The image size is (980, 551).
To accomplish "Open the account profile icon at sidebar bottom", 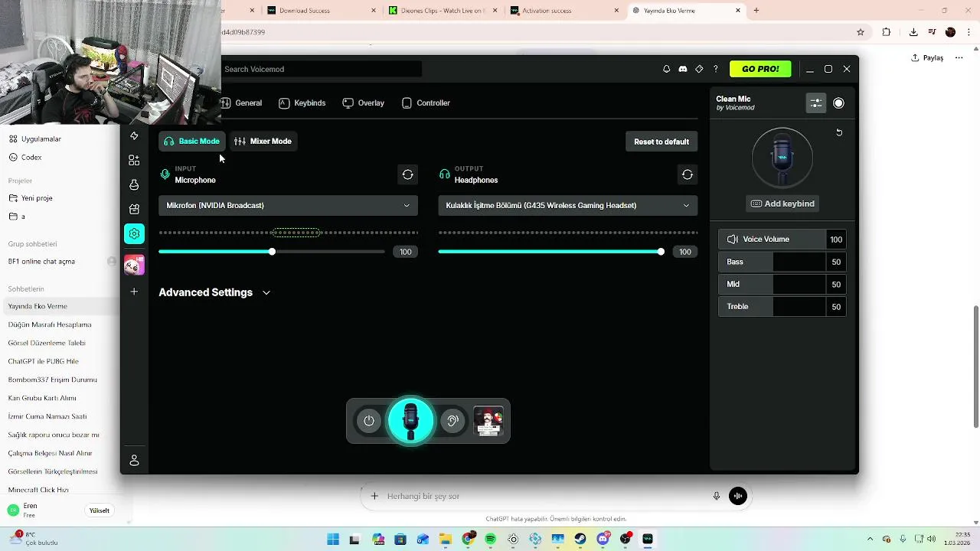I will tap(134, 460).
